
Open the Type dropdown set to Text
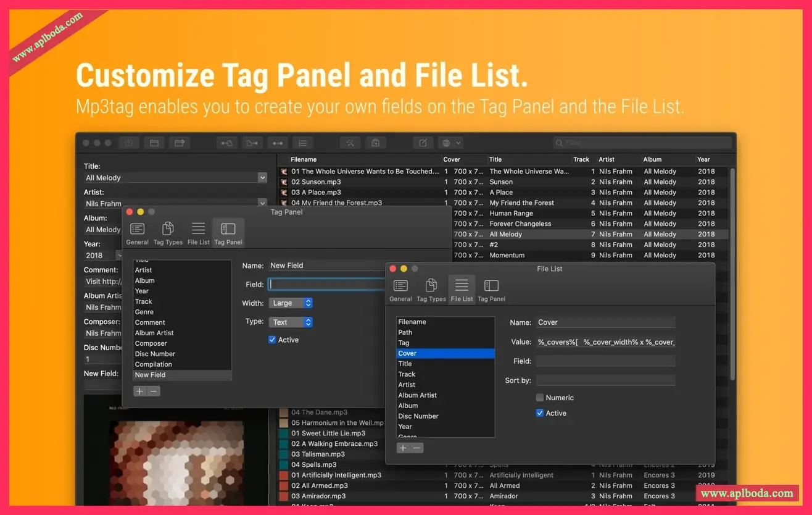tap(291, 322)
